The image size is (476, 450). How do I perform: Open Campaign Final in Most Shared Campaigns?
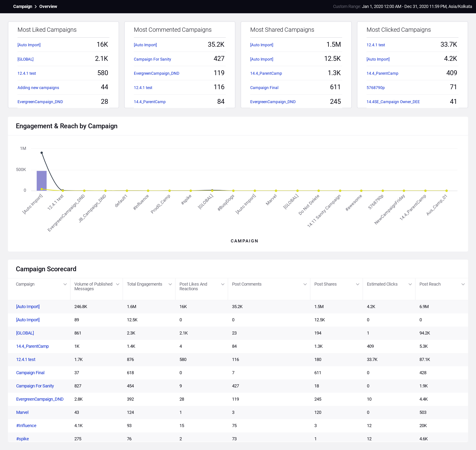[264, 87]
